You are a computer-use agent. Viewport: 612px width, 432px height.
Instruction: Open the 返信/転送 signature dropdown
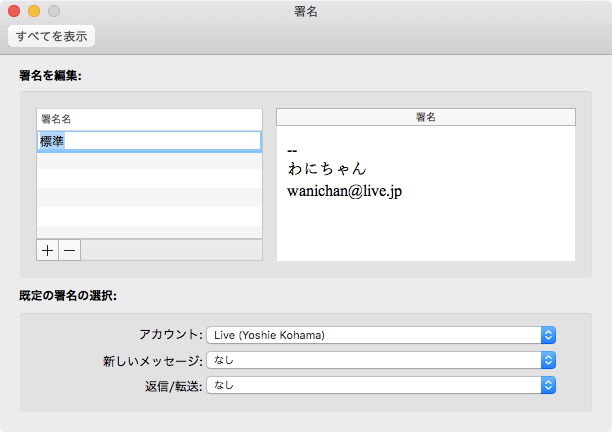(381, 386)
